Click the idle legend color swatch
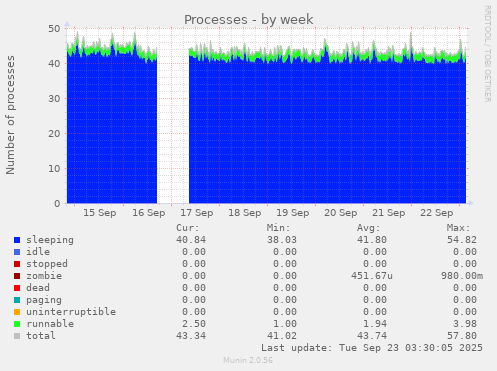Image resolution: width=497 pixels, height=371 pixels. [x=17, y=252]
